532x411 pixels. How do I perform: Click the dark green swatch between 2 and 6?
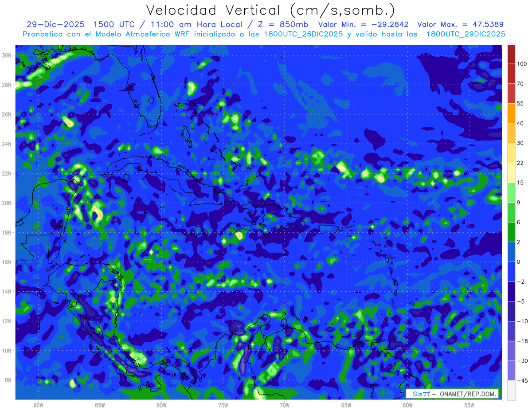(x=511, y=232)
